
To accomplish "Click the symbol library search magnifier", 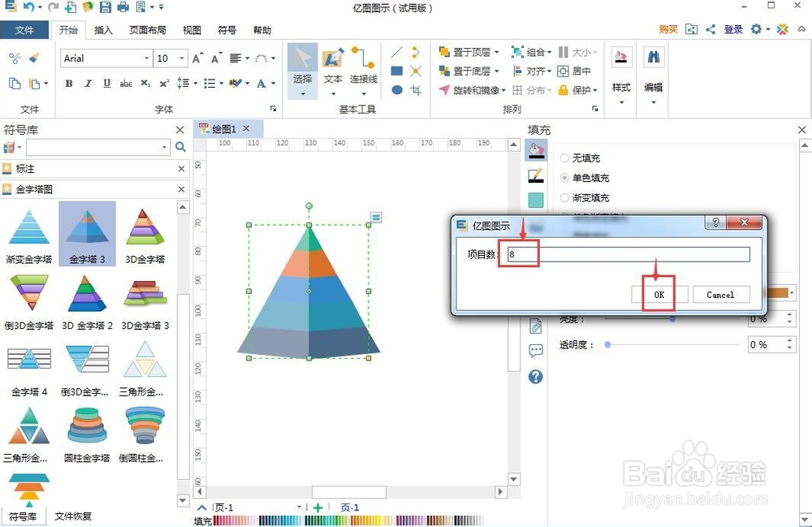I will [180, 147].
